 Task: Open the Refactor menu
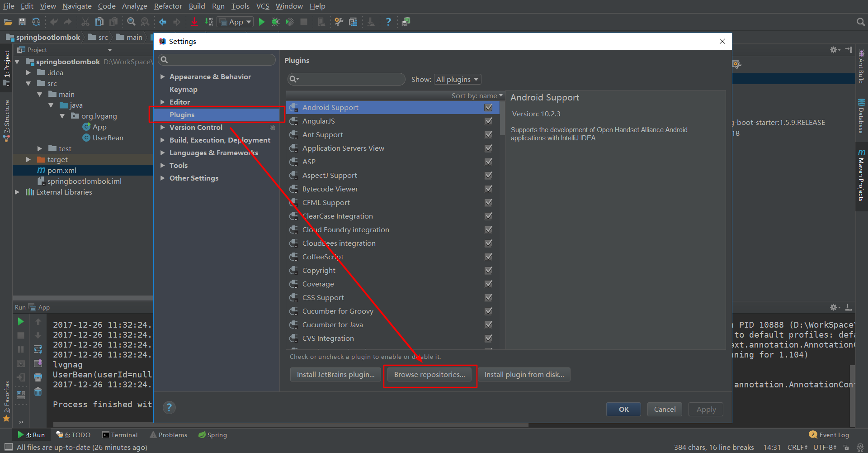click(x=168, y=6)
